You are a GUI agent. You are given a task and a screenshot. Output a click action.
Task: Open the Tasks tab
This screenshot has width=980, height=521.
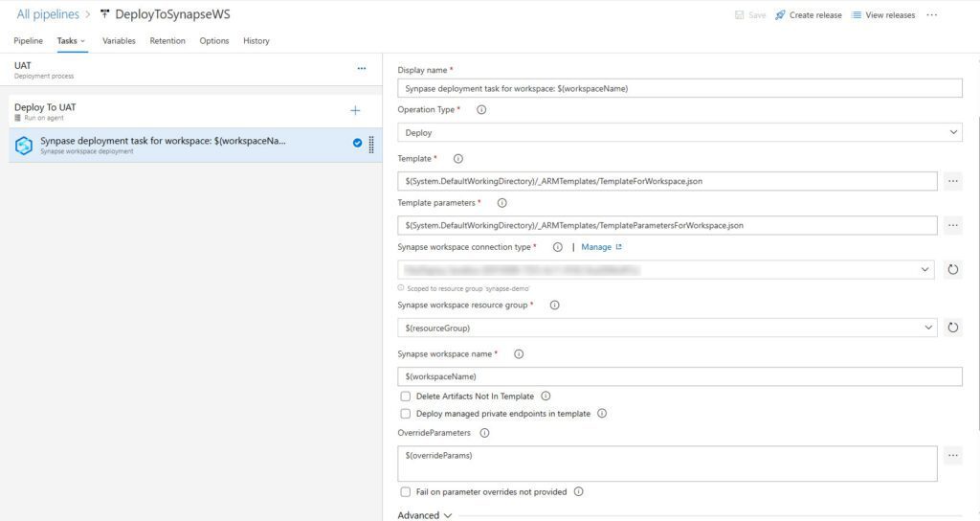(x=71, y=40)
